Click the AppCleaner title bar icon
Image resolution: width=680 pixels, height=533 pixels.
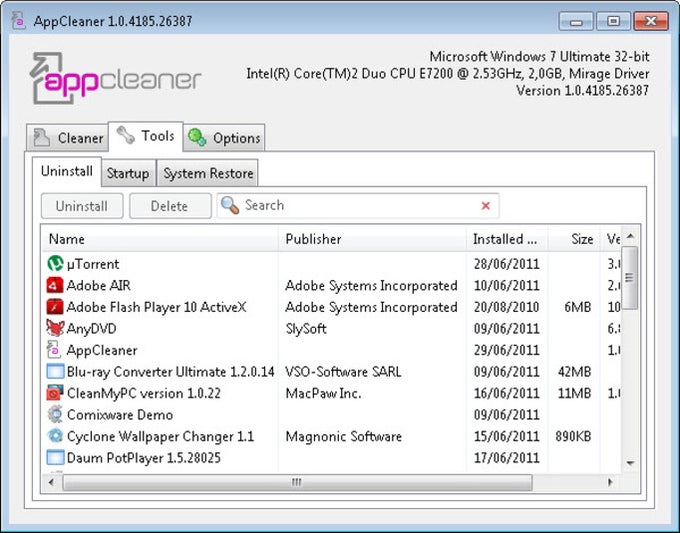point(19,20)
